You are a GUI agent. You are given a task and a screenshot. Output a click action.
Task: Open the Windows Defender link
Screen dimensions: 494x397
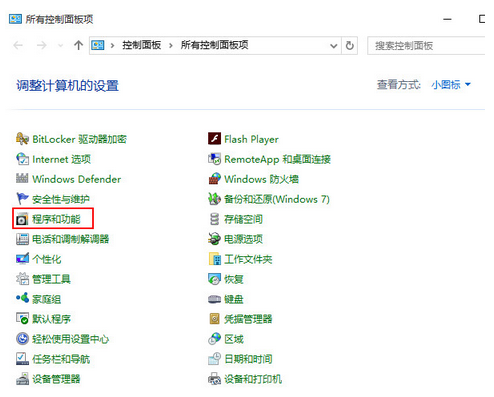click(x=77, y=179)
